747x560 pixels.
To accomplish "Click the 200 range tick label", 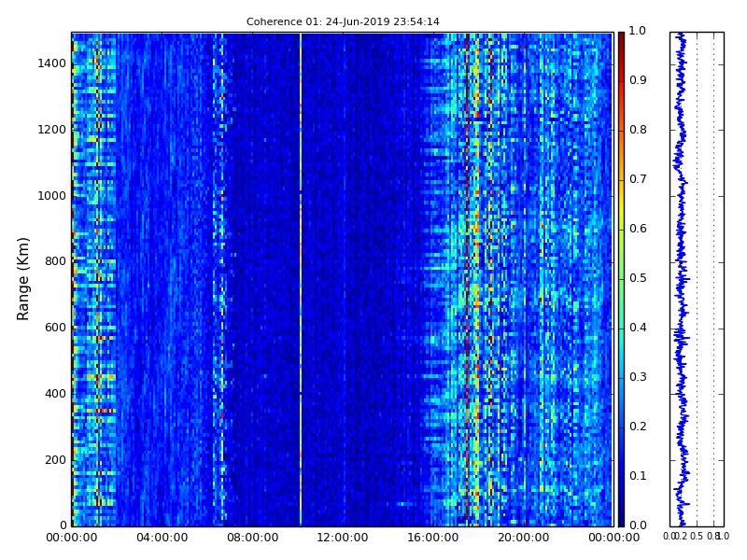I will [55, 460].
